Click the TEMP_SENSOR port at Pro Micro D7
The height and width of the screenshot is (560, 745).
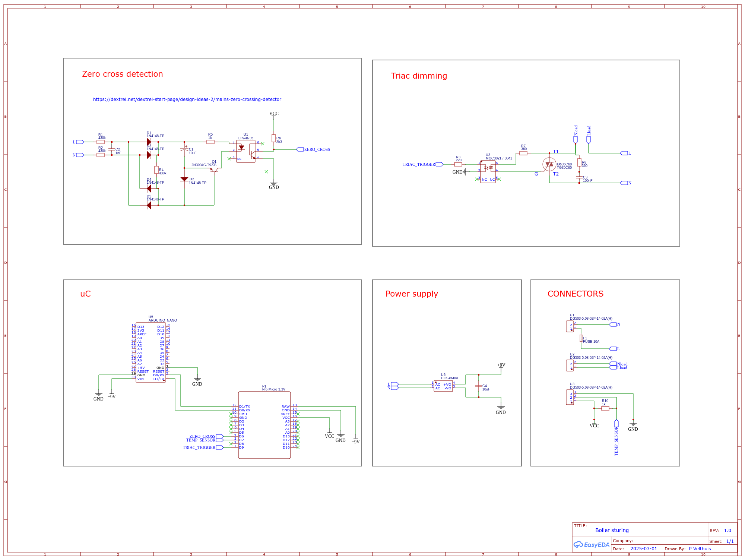pyautogui.click(x=205, y=440)
